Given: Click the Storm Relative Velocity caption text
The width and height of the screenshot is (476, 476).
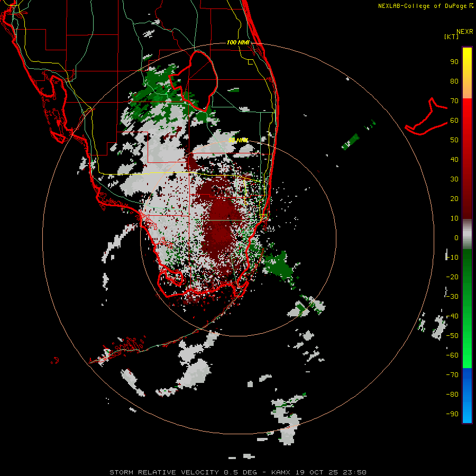Looking at the screenshot, I should [x=237, y=472].
